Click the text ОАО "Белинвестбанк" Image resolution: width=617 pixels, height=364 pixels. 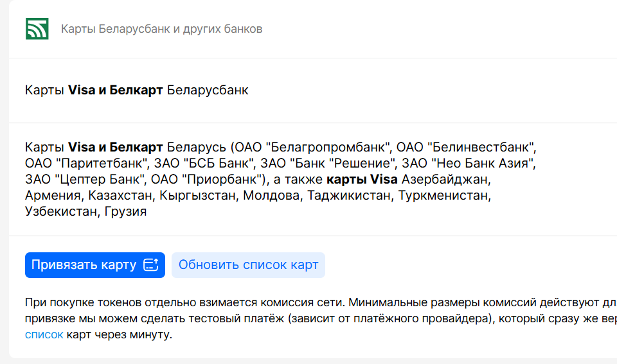click(x=466, y=147)
